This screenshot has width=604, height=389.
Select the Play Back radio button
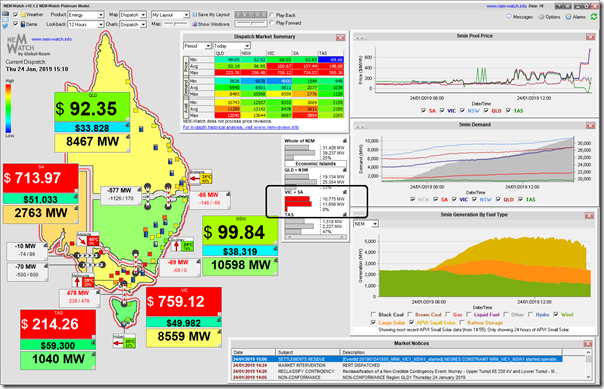point(272,15)
